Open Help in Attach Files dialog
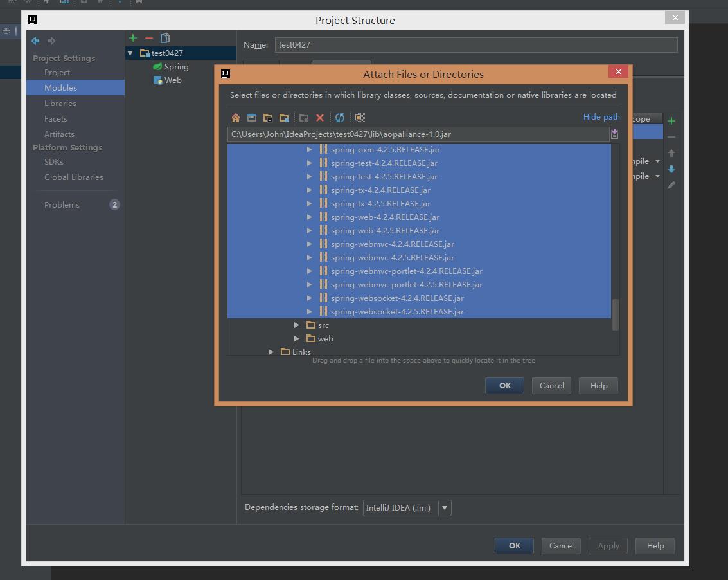Screen dimensions: 728x580 click(598, 385)
